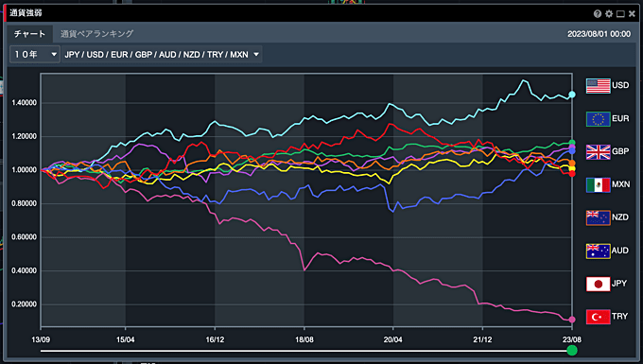
Task: Click the 16/12 x-axis date label
Action: tap(215, 339)
